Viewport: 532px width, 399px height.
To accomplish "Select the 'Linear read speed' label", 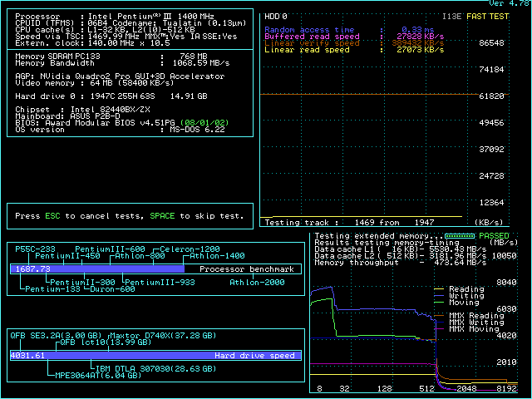I will click(307, 50).
